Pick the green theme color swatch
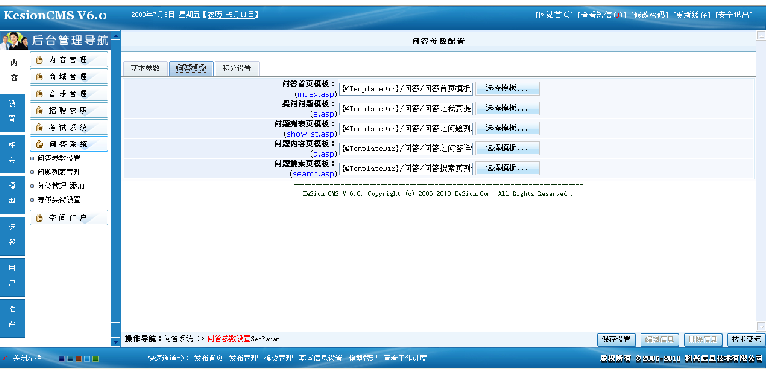Image resolution: width=769 pixels, height=370 pixels. (x=95, y=359)
